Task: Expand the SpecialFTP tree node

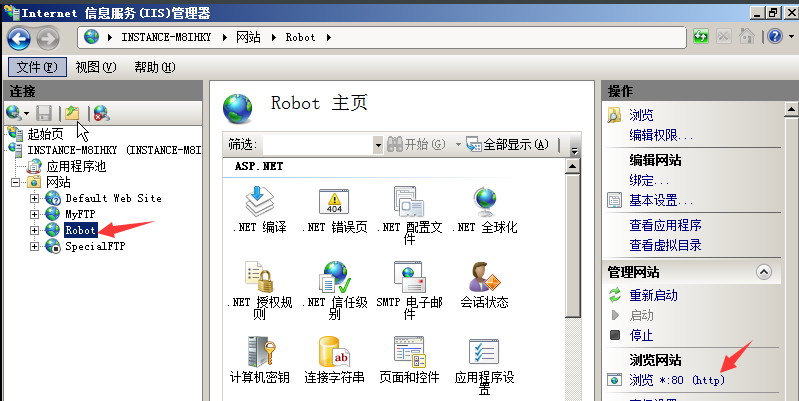Action: click(x=34, y=247)
